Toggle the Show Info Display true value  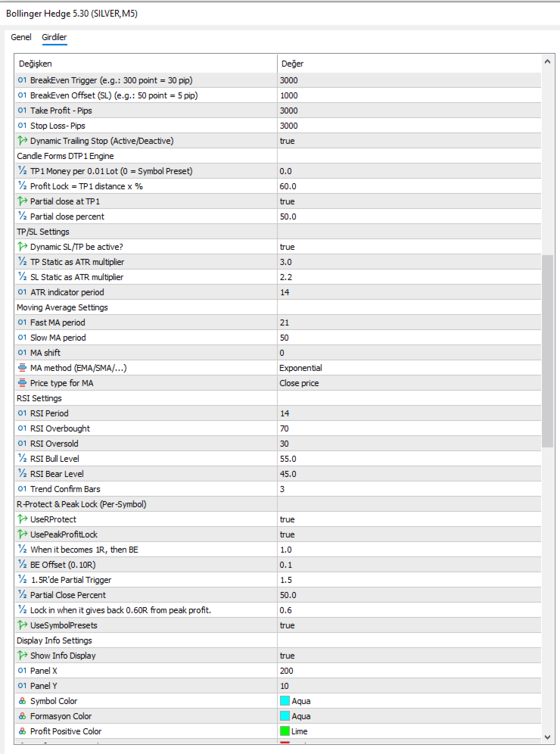[x=409, y=656]
